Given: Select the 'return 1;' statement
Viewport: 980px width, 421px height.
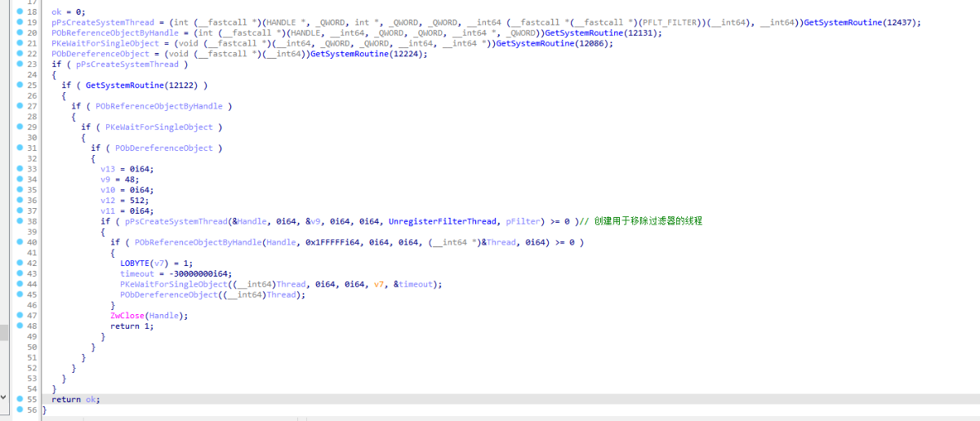Looking at the screenshot, I should click(x=131, y=326).
